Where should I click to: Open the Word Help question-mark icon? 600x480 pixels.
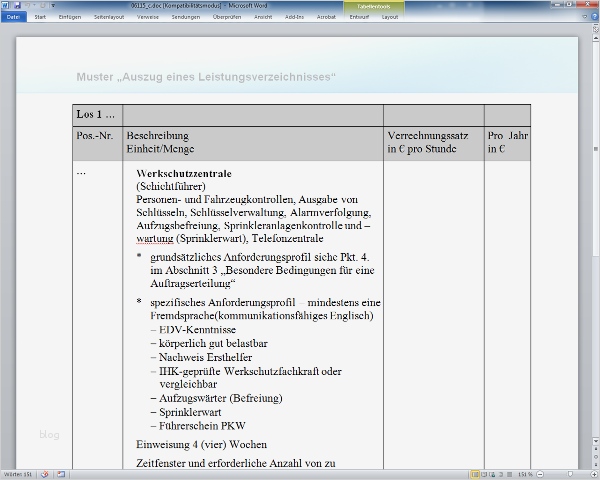[595, 16]
